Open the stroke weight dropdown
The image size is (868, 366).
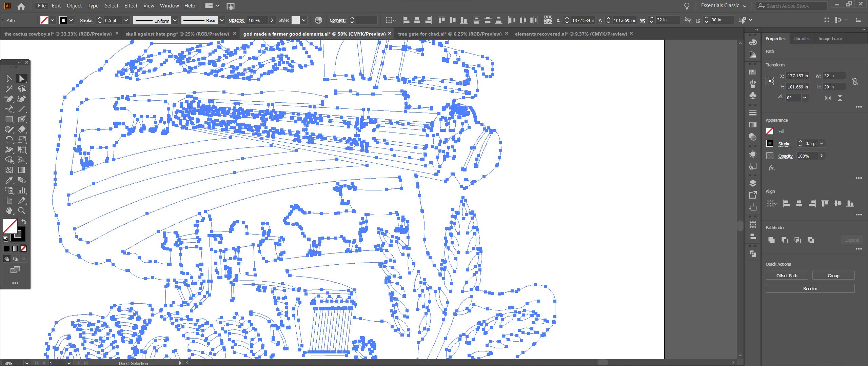click(x=126, y=20)
